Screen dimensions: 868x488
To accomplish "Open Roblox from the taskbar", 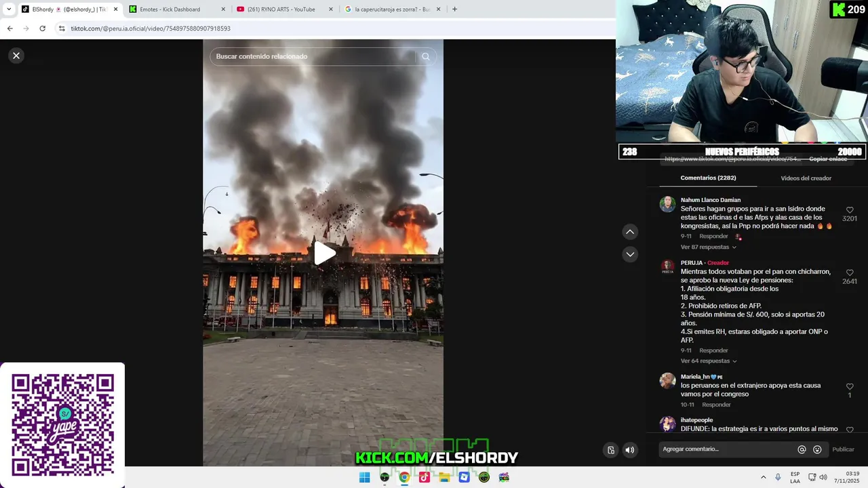I will (464, 477).
